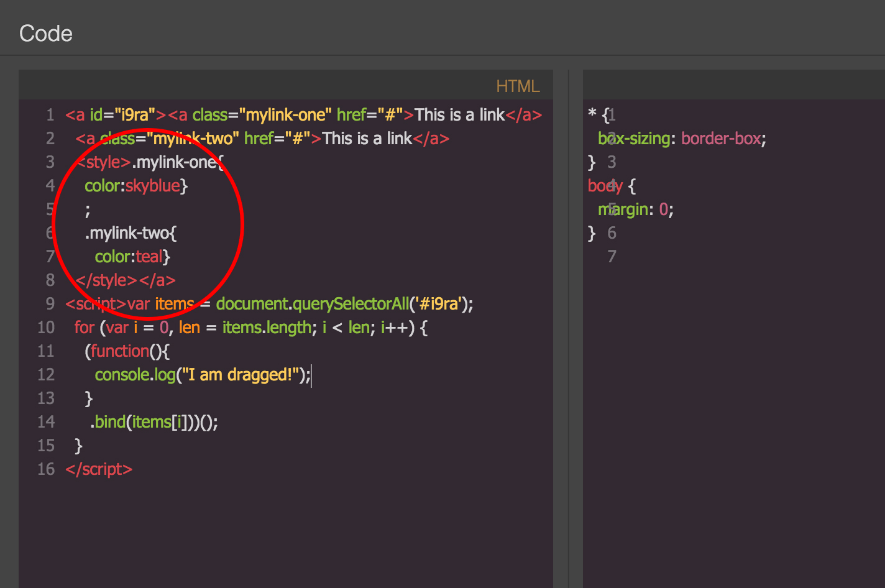
Task: Select the body rule in the CSS pane
Action: (x=604, y=185)
